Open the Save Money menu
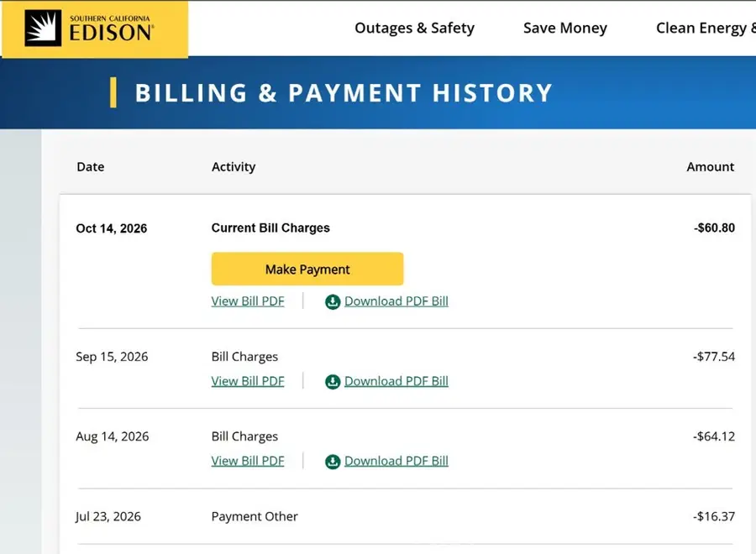 [x=565, y=28]
